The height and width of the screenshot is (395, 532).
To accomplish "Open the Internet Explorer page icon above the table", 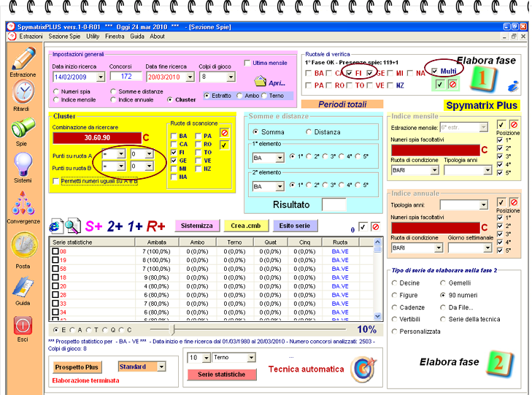I will (55, 226).
